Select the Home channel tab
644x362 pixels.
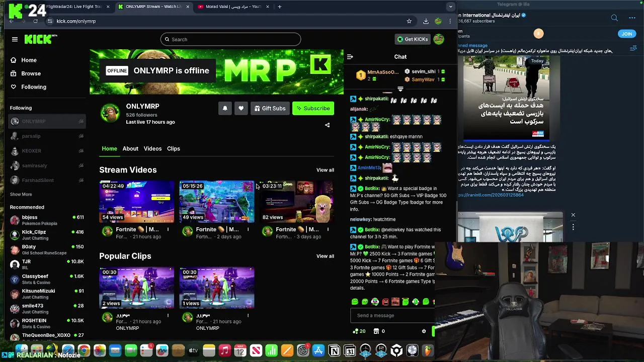[x=109, y=148]
